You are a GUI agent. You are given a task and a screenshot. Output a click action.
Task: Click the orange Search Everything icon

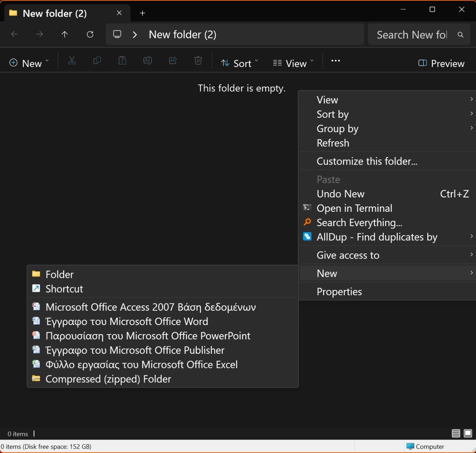point(307,222)
